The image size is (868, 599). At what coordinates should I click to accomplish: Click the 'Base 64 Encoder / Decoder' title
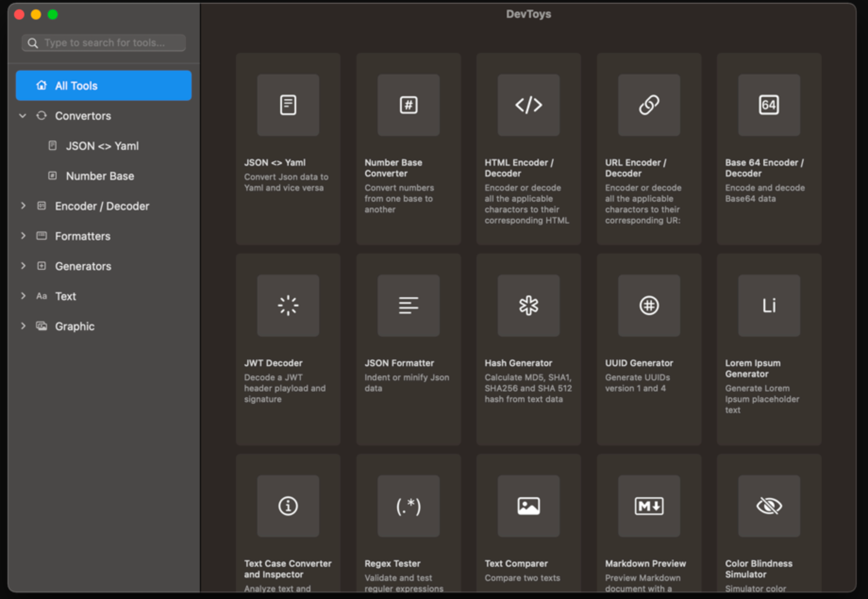(765, 168)
